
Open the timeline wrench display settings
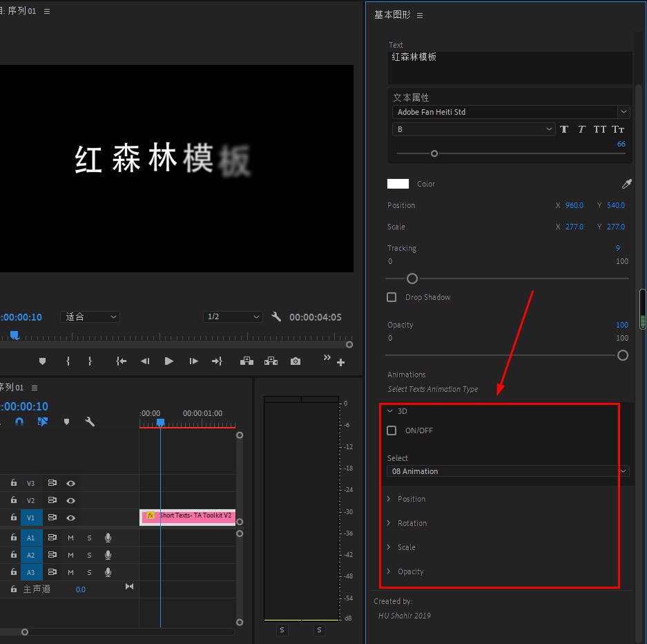90,422
